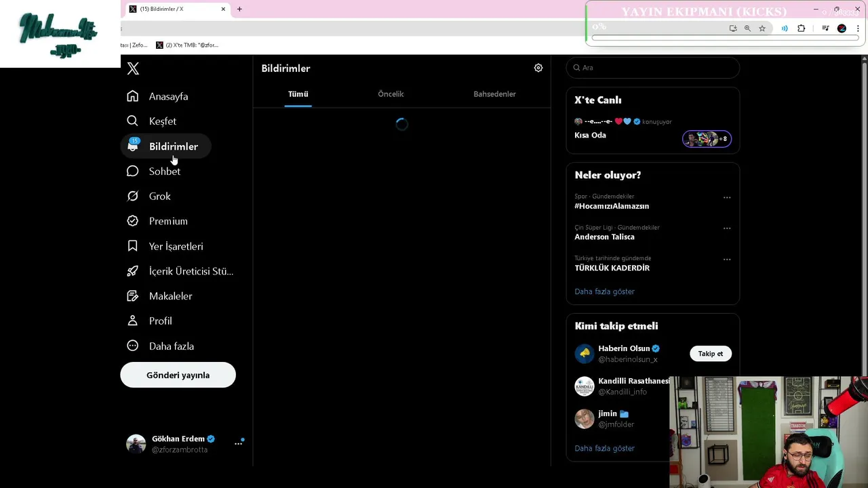Viewport: 868px width, 488px height.
Task: Open Profil from the sidebar
Action: click(x=150, y=321)
